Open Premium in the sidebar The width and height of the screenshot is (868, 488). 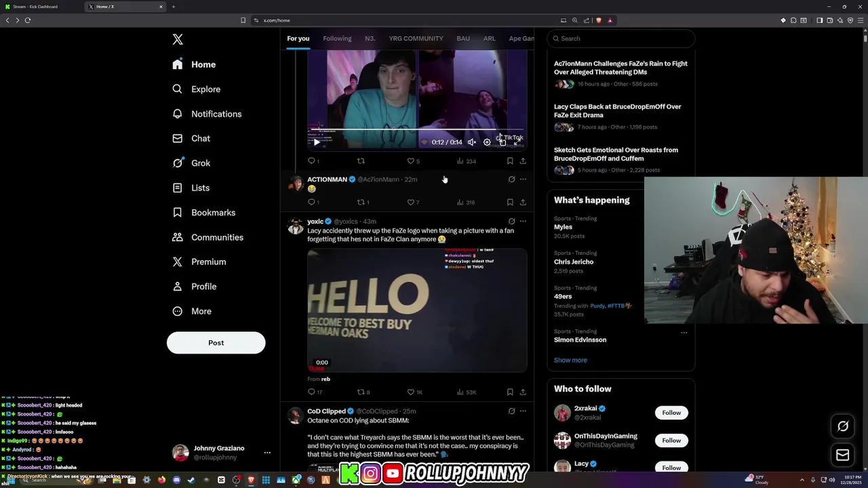199,262
